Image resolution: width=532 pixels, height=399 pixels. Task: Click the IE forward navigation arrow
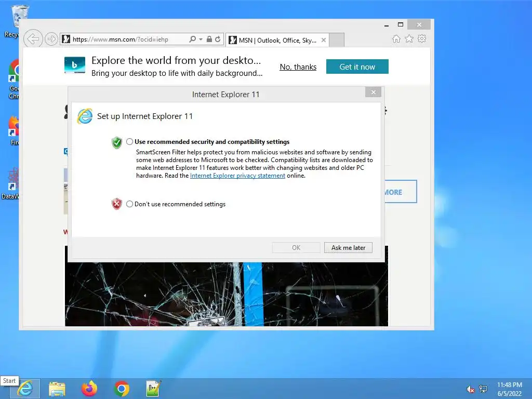(x=51, y=39)
